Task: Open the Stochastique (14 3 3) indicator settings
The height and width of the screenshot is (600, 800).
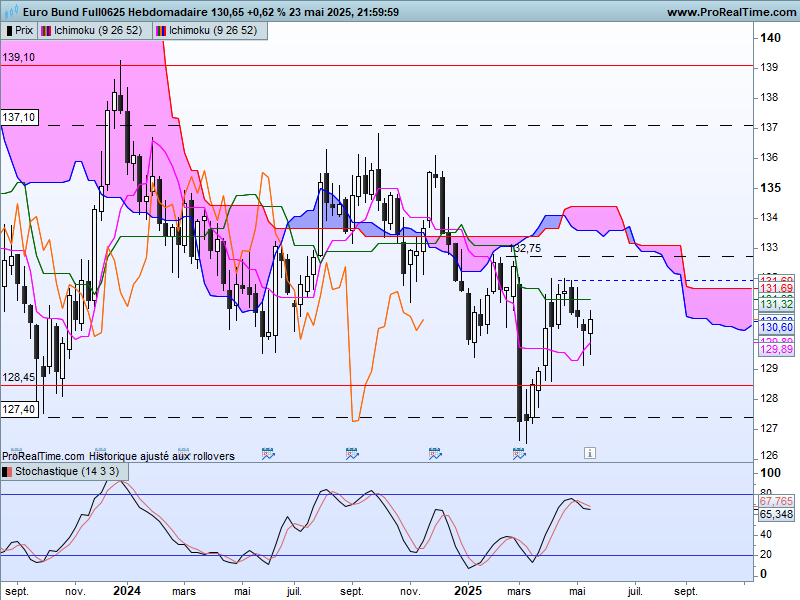Action: click(x=65, y=471)
